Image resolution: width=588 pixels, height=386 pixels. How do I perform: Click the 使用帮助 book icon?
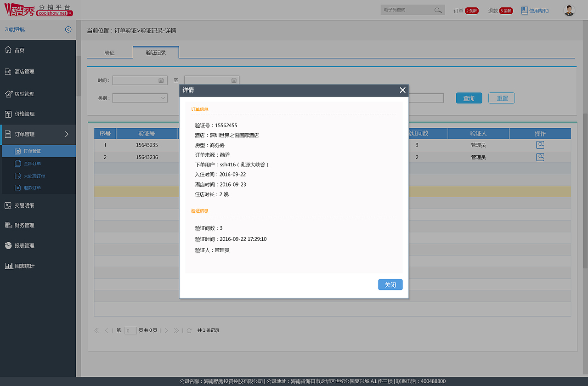click(x=524, y=10)
